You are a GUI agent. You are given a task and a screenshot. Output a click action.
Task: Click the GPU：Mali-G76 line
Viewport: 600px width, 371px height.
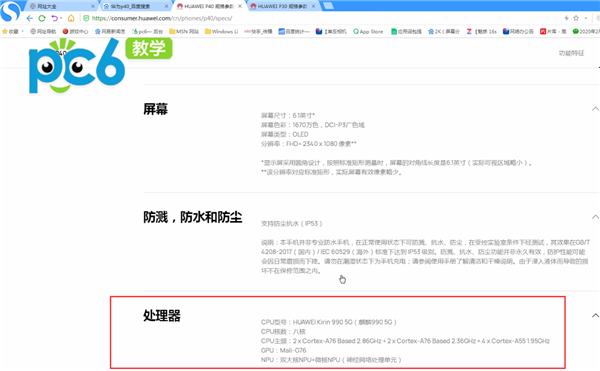pyautogui.click(x=284, y=350)
